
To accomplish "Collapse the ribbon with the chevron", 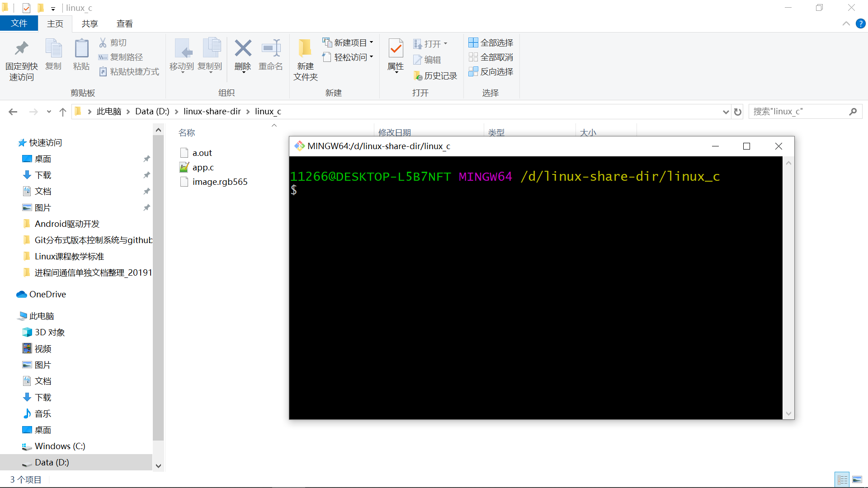I will pos(846,24).
